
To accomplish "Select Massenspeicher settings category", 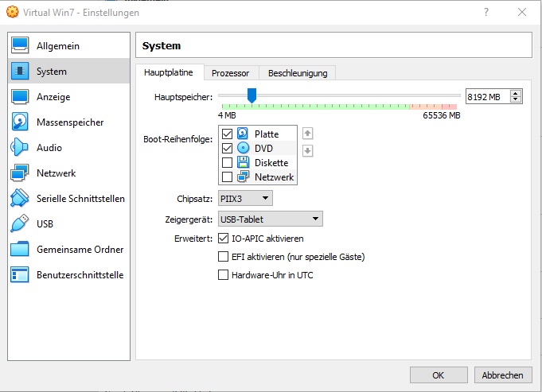I will pyautogui.click(x=68, y=122).
